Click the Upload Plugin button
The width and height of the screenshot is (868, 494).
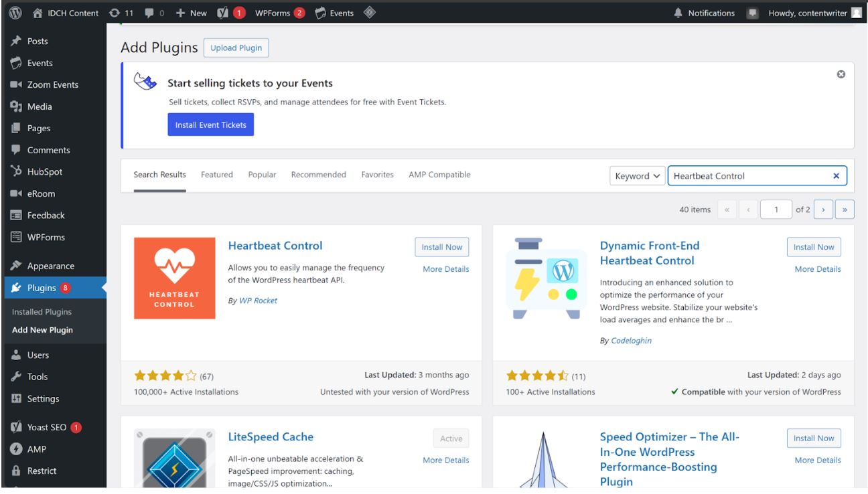tap(236, 48)
